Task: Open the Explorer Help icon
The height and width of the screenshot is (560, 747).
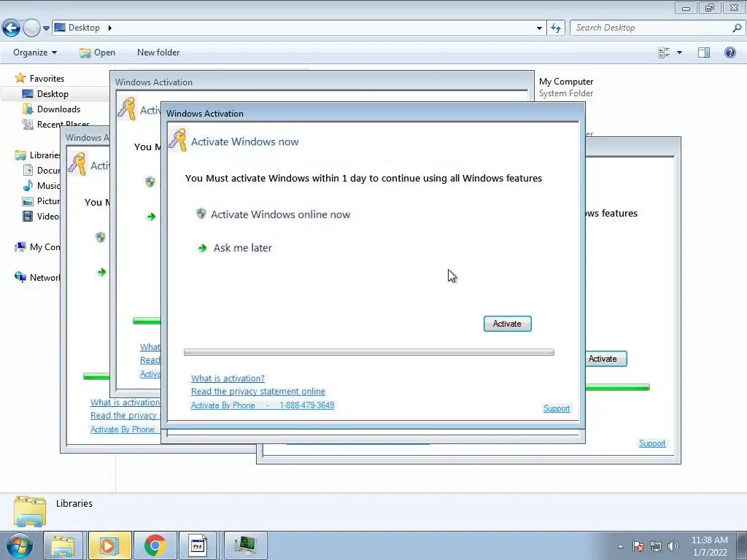Action: [x=729, y=52]
